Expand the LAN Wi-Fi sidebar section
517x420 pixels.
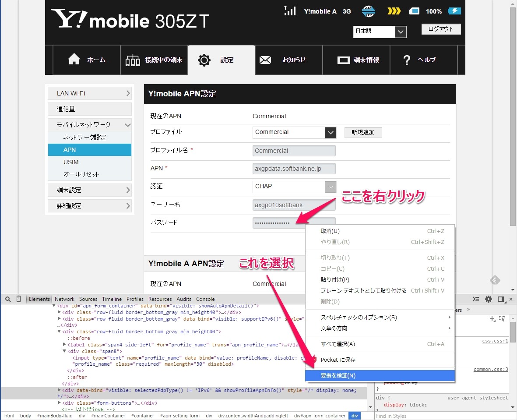tap(90, 93)
